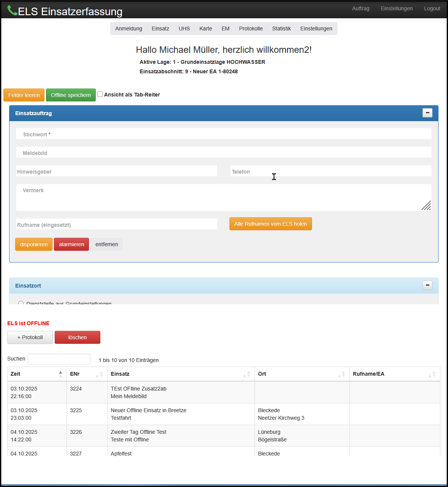Focus the Stichwort input field
This screenshot has height=487, width=448.
coord(223,134)
